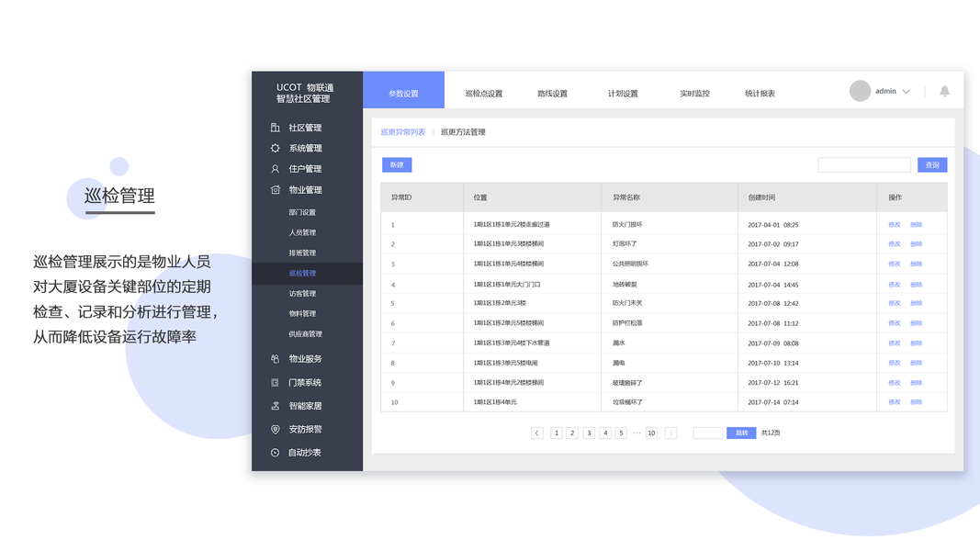Click 删除 for 防火门未关 row
This screenshot has width=980, height=551.
917,304
